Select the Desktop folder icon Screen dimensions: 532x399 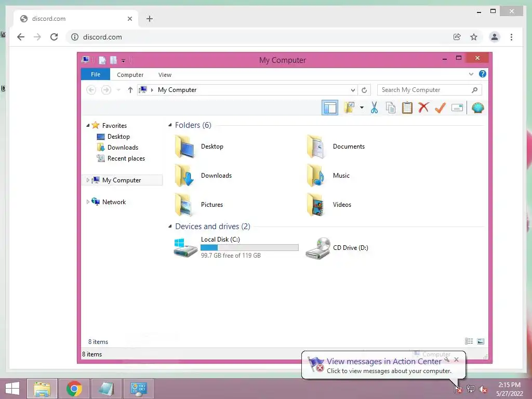click(185, 147)
